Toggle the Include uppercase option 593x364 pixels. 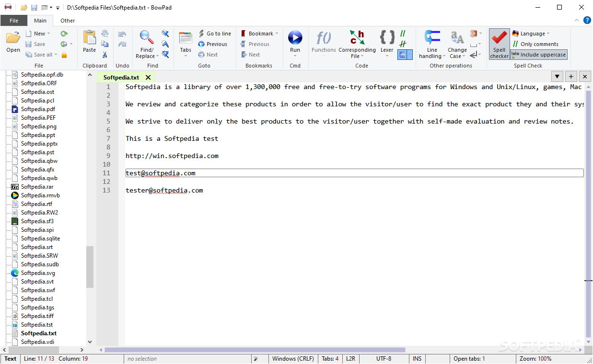tap(539, 55)
